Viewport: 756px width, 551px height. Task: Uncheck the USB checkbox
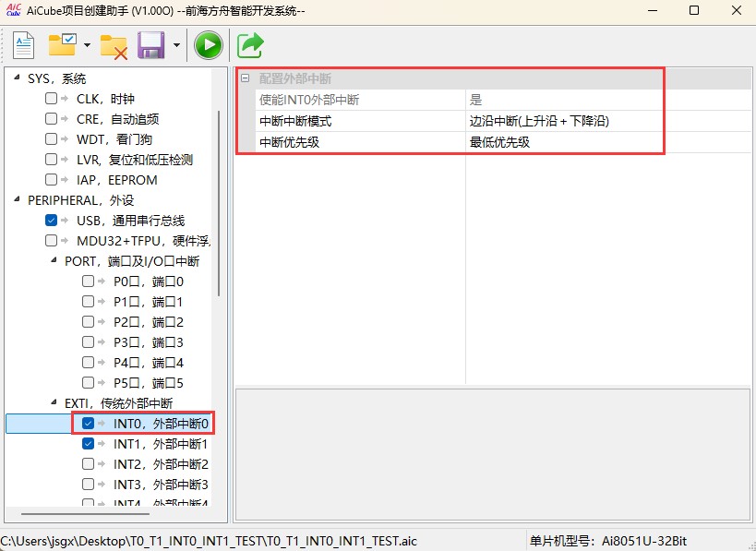point(51,221)
